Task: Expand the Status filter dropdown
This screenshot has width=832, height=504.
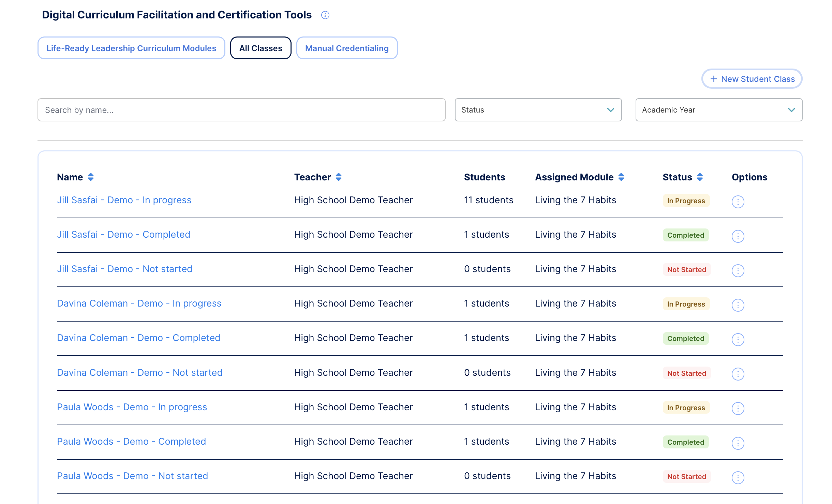Action: tap(538, 110)
